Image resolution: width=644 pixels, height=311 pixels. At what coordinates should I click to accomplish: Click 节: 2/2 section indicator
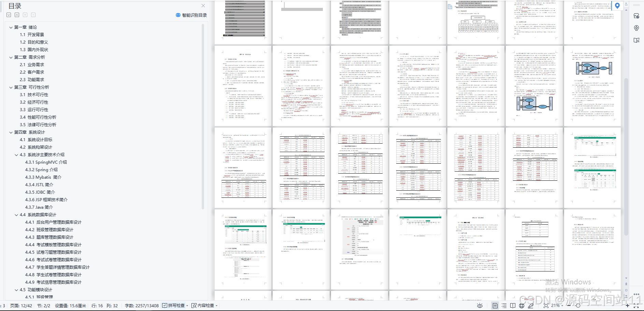pos(44,306)
